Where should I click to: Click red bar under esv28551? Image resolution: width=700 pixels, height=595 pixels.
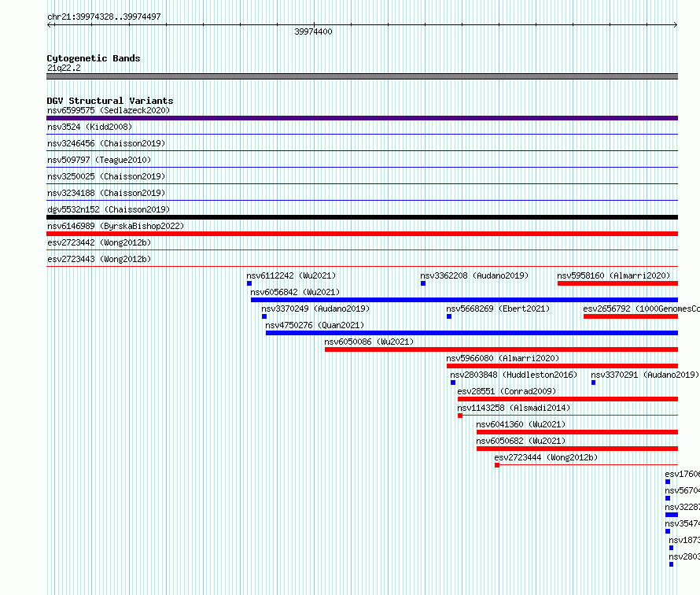click(568, 399)
